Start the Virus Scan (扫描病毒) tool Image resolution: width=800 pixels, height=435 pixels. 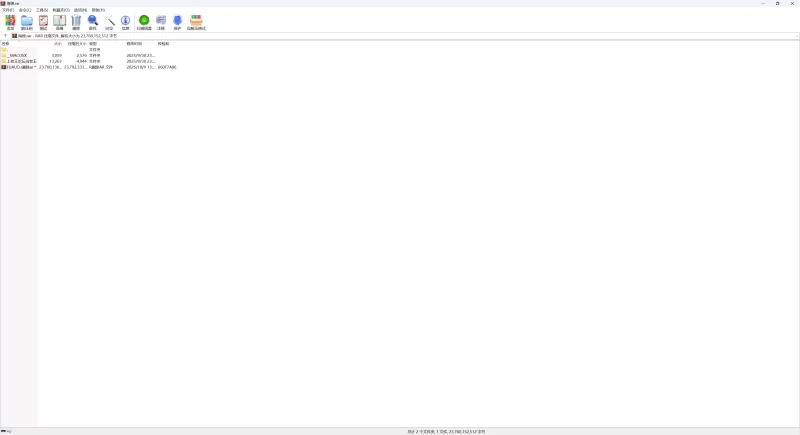(144, 21)
